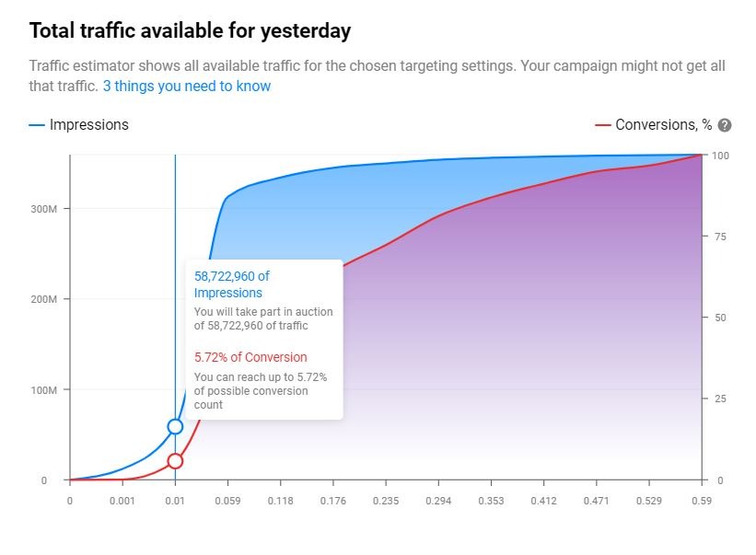Click the 0.59 maximum bid label
756x555 pixels.
[702, 502]
